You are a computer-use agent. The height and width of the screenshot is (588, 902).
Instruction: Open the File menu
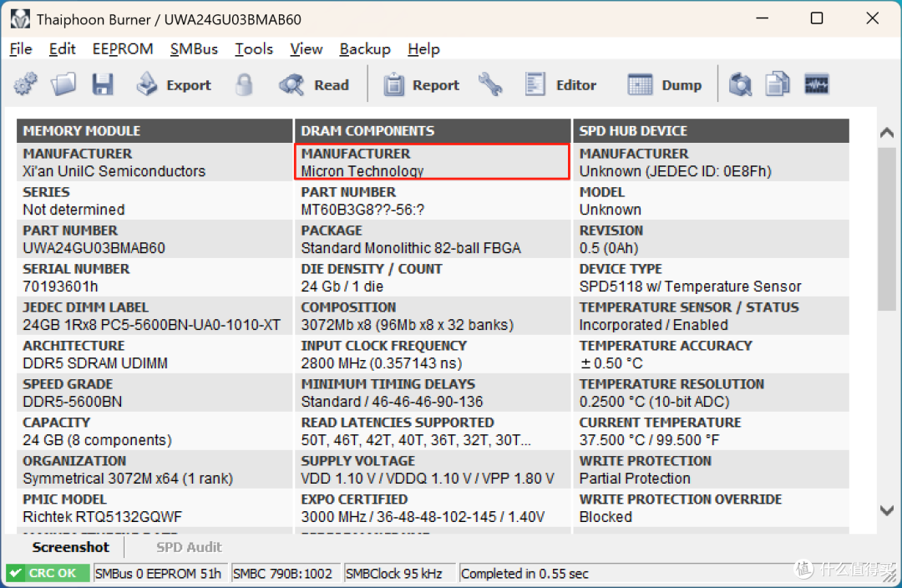click(21, 49)
